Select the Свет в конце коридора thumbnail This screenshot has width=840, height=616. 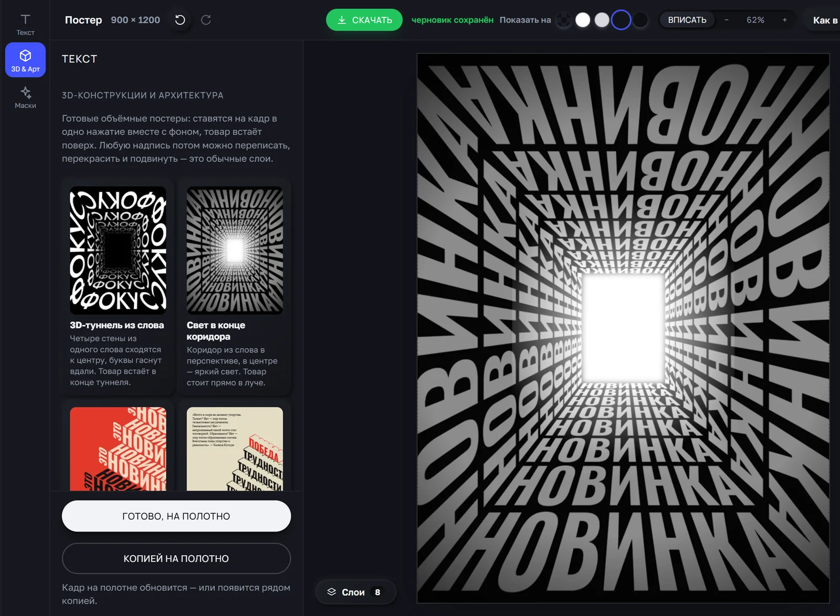point(235,250)
